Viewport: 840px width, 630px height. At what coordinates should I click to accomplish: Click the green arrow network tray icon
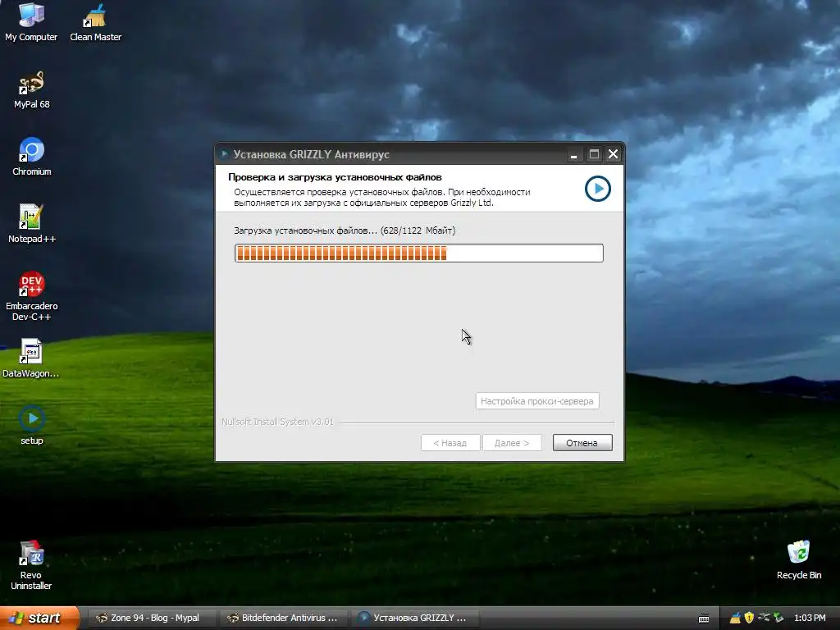point(778,619)
